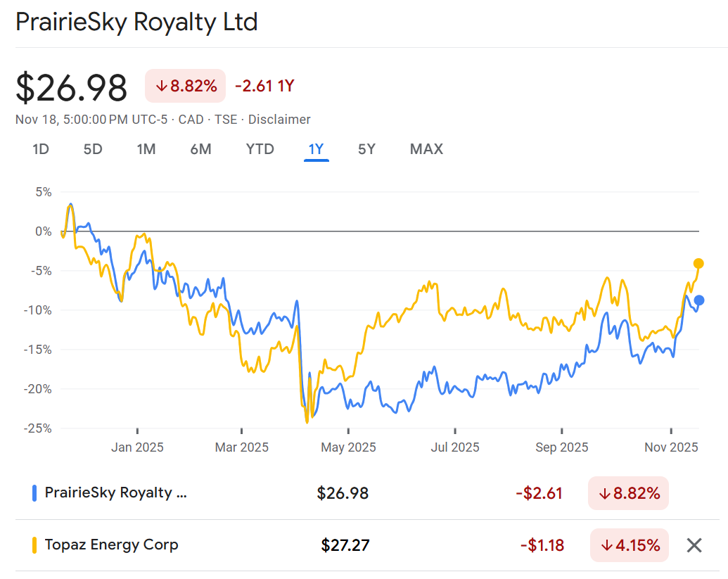The image size is (728, 579).
Task: Show the MAX chart range
Action: coord(426,149)
